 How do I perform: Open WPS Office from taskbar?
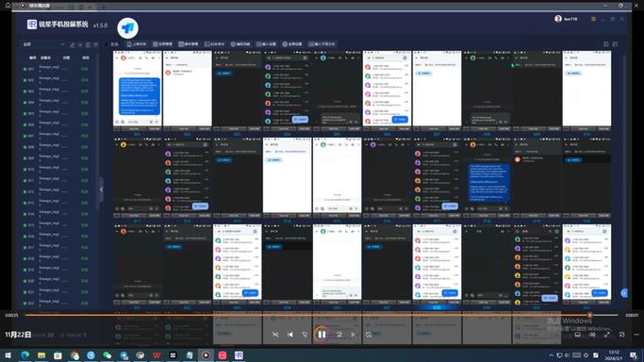click(x=157, y=355)
